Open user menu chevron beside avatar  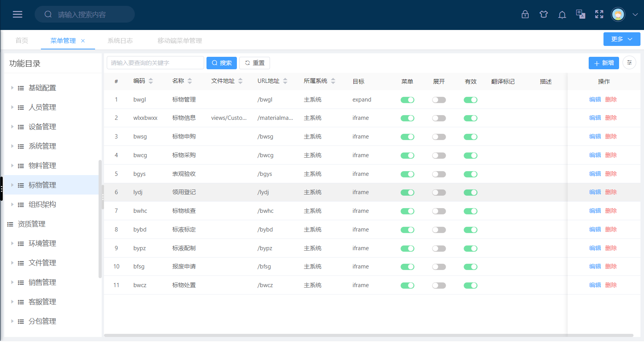click(635, 15)
